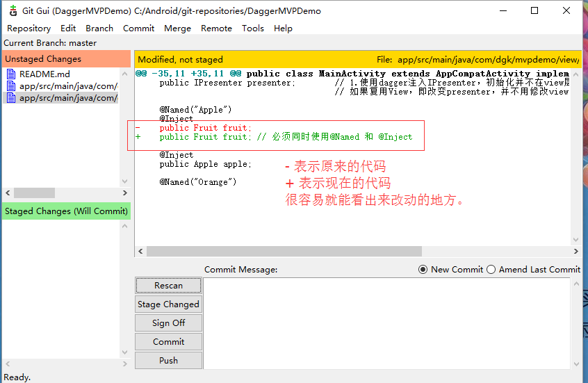Click the 'Modified, not staged' status label
588x383 pixels.
click(181, 60)
